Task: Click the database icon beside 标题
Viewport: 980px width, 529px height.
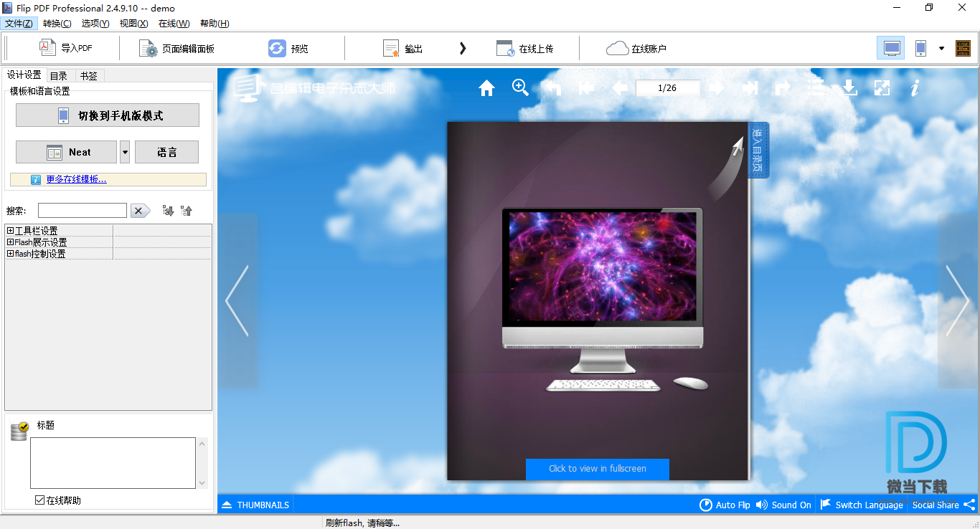Action: [x=19, y=431]
